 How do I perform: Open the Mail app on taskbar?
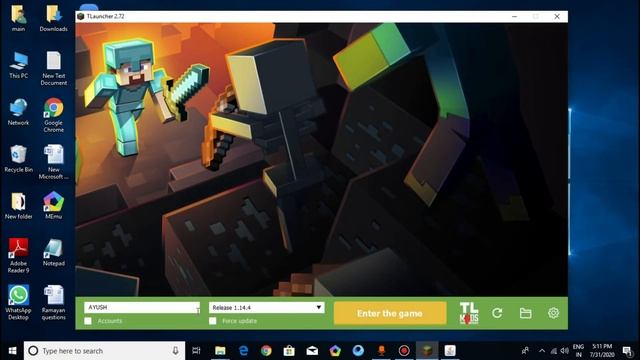click(x=312, y=351)
